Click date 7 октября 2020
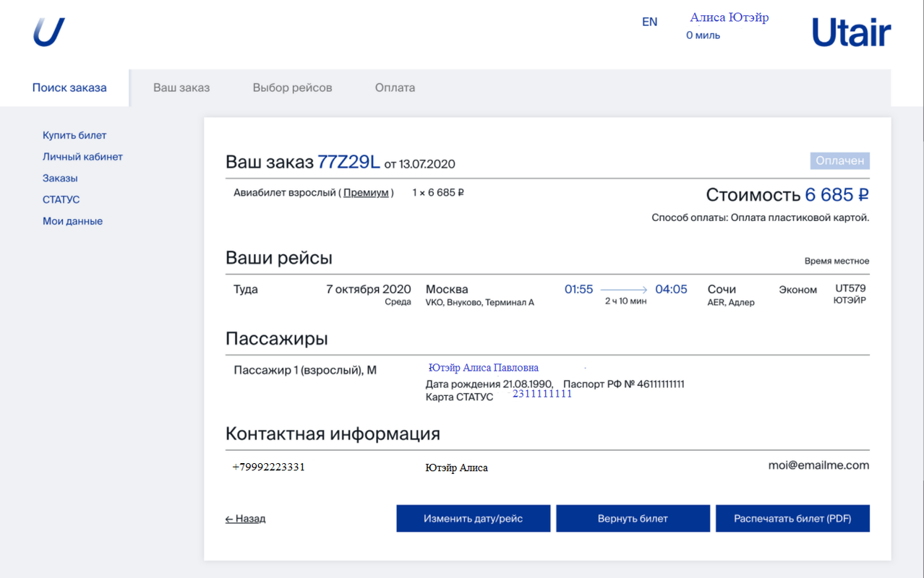Image resolution: width=924 pixels, height=578 pixels. (369, 290)
